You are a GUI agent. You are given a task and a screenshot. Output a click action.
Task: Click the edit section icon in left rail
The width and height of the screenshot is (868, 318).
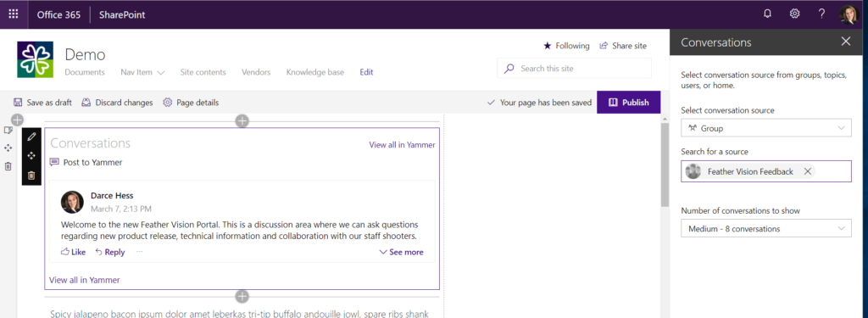click(x=8, y=131)
